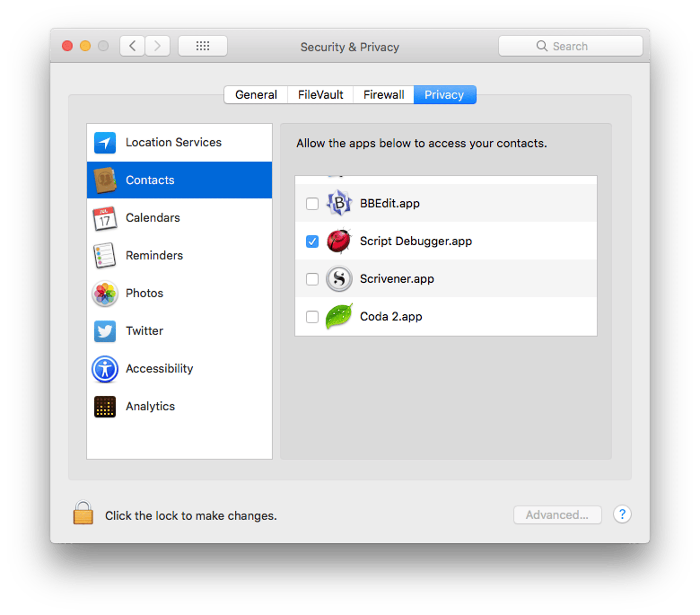Open Calendars privacy category icon
700x615 pixels.
tap(105, 218)
